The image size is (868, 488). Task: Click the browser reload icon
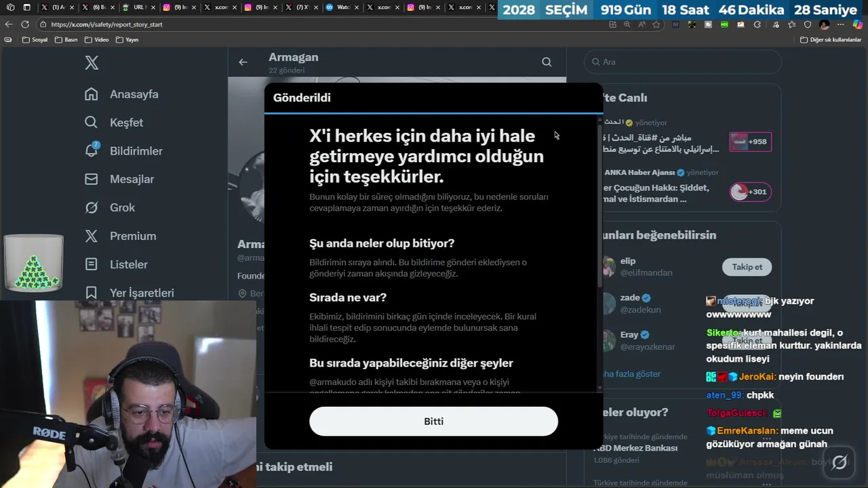click(x=25, y=24)
